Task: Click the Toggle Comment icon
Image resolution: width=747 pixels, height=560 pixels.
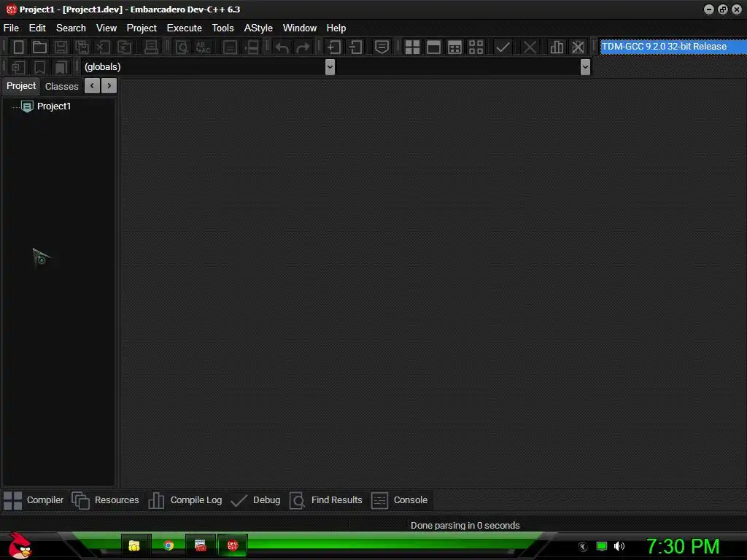Action: coord(382,47)
